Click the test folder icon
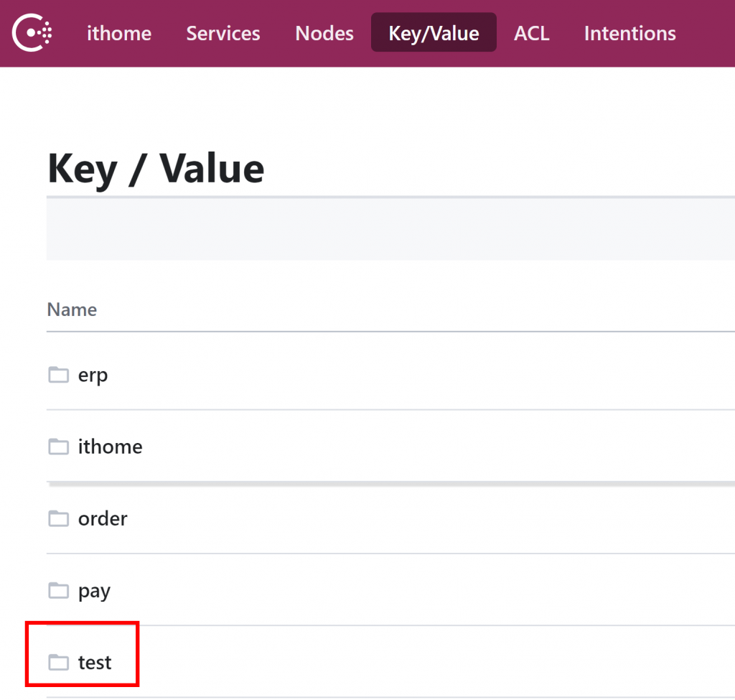The image size is (735, 700). [x=58, y=662]
